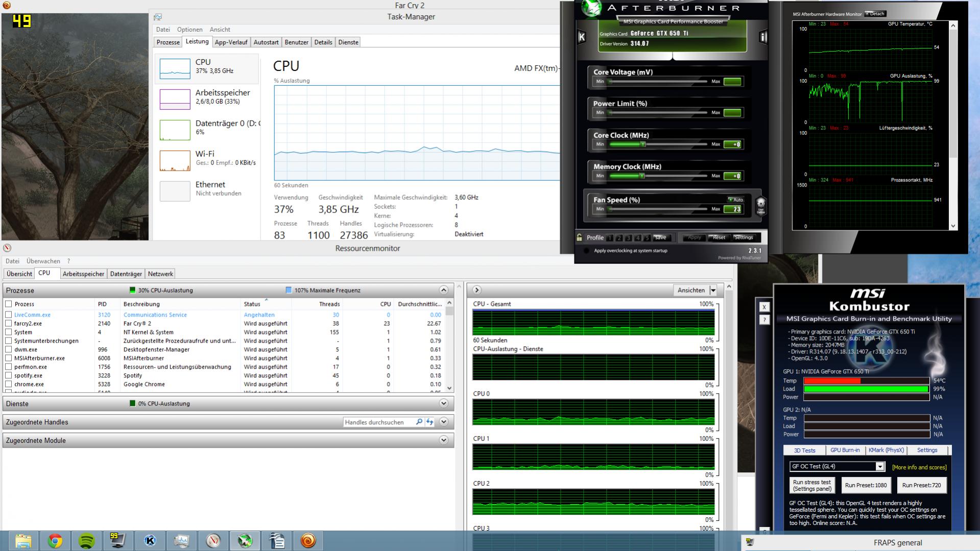980x551 pixels.
Task: Expand the Zugeordnete Handles section
Action: 443,422
